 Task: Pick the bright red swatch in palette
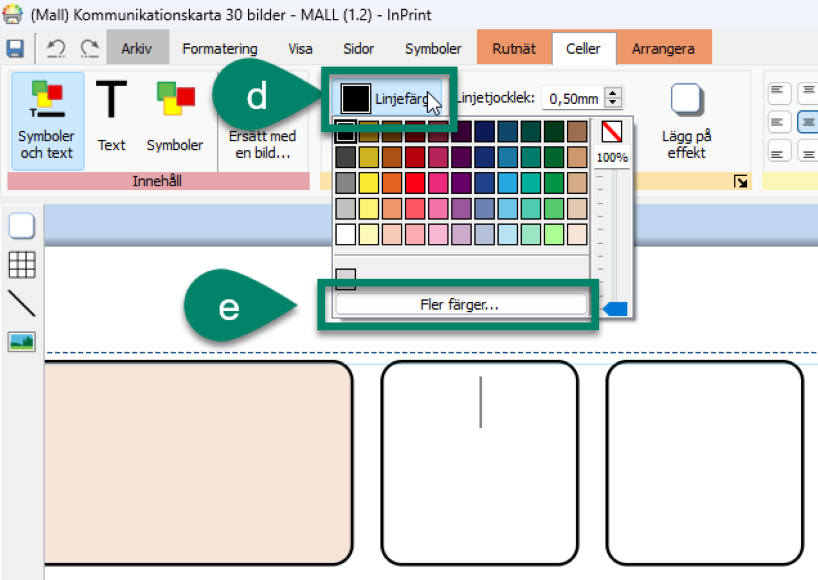413,183
